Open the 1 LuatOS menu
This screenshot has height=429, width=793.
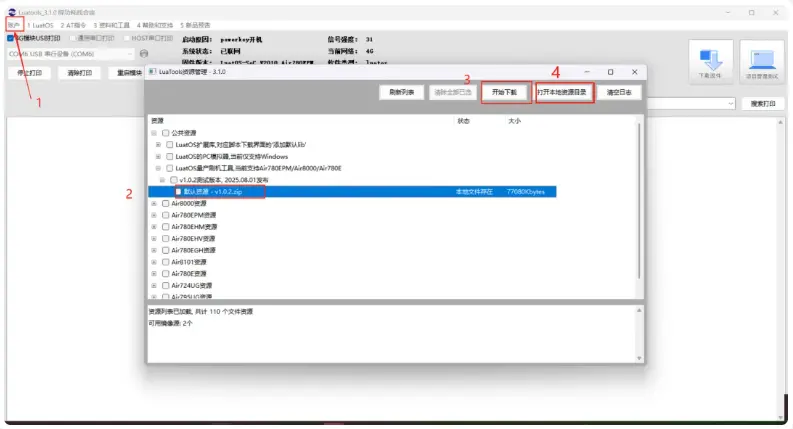pos(40,25)
